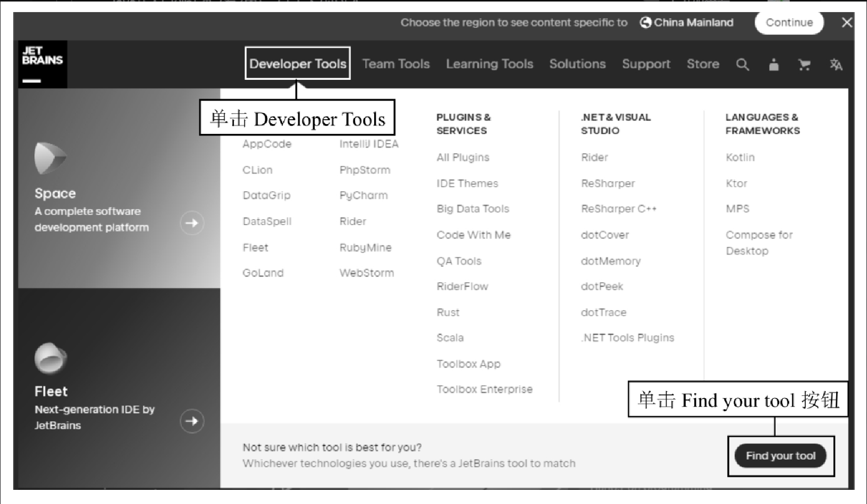Open Rider under .NET & Visual Studio
Screen dimensions: 867x504
(594, 157)
